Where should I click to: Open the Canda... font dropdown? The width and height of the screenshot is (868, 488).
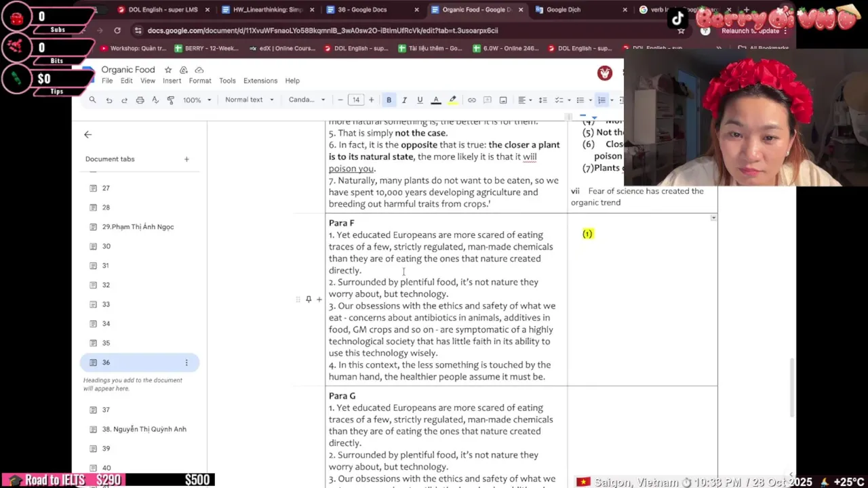click(307, 100)
